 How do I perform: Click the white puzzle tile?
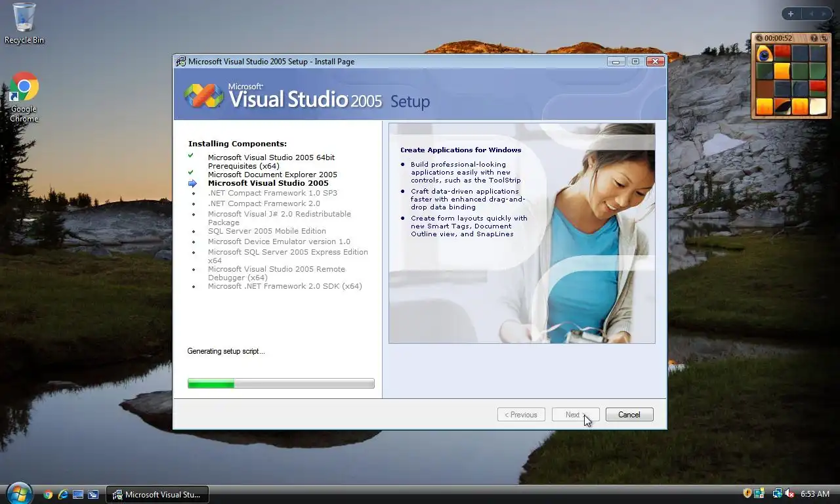(x=818, y=106)
